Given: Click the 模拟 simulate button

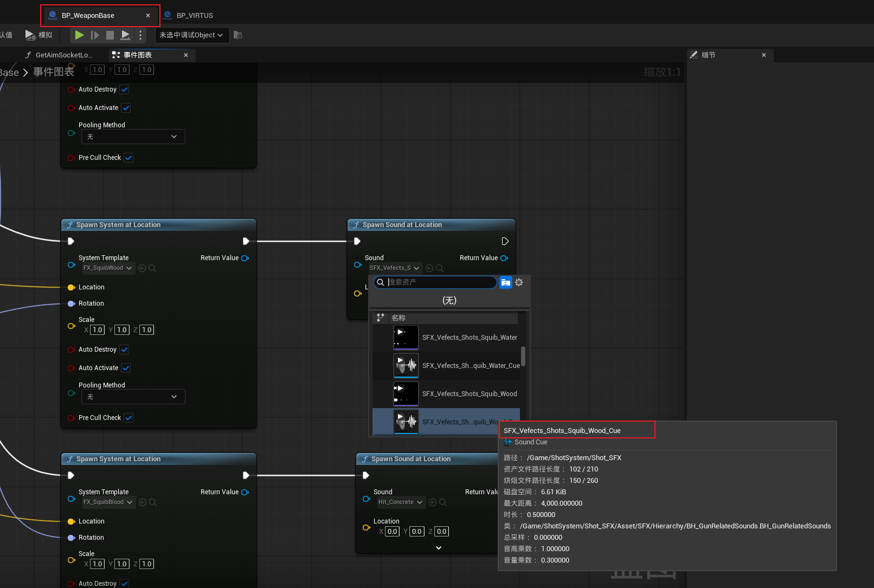Looking at the screenshot, I should 38,35.
